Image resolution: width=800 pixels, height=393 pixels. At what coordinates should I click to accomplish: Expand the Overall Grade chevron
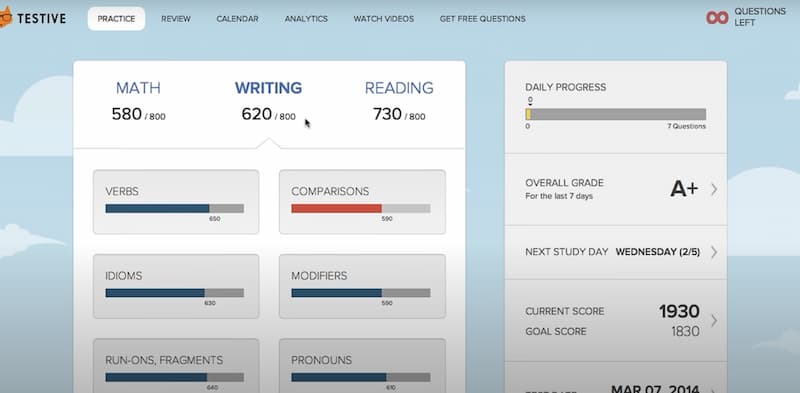[x=714, y=189]
